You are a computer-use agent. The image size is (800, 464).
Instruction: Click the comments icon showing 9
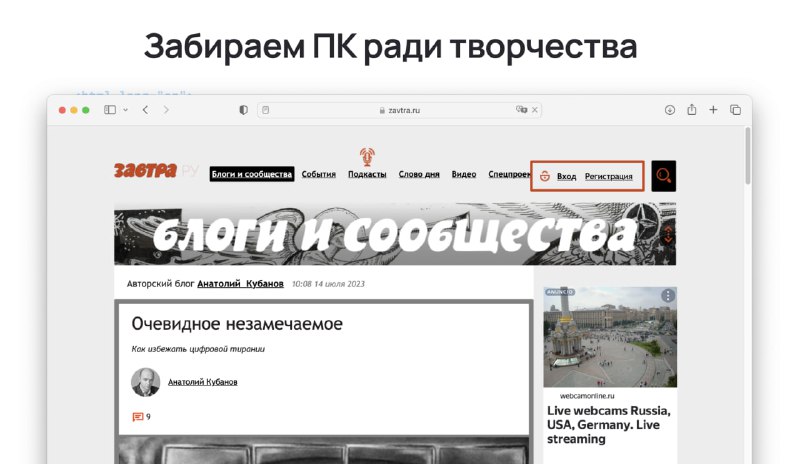pos(138,417)
